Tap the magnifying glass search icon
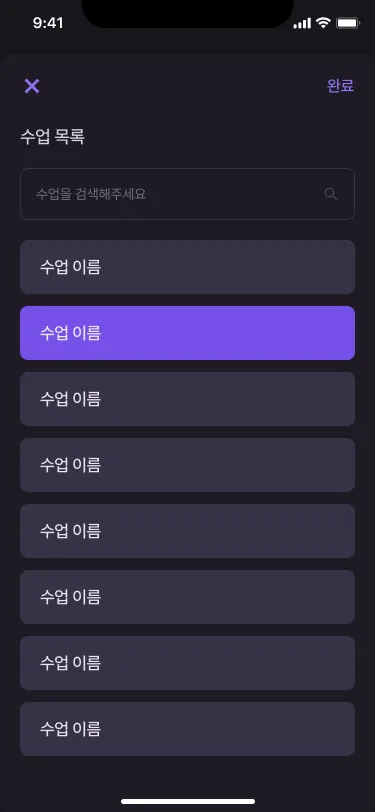Image resolution: width=375 pixels, height=812 pixels. click(x=330, y=194)
